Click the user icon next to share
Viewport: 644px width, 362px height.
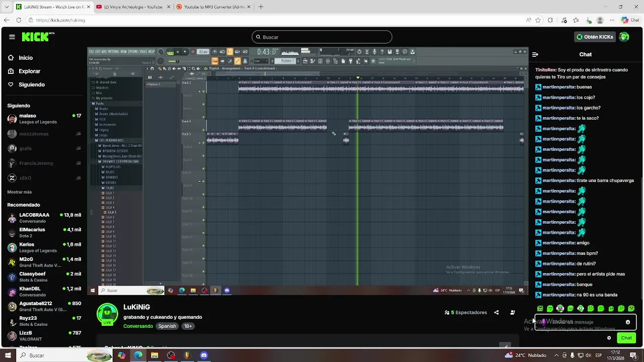coord(513,312)
